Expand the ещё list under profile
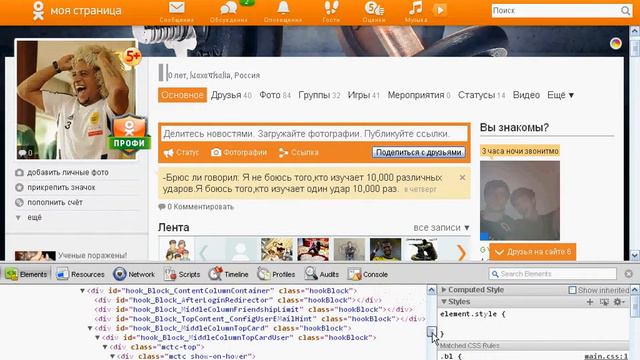The width and height of the screenshot is (640, 360). click(x=34, y=218)
